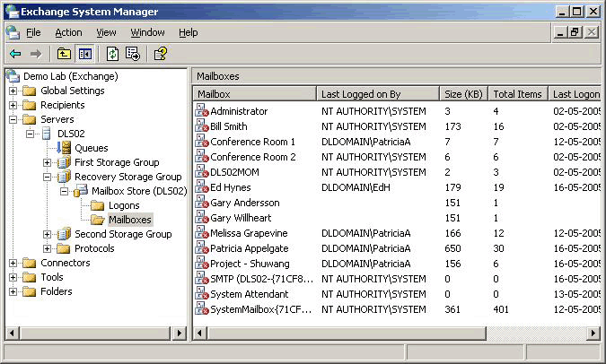The width and height of the screenshot is (606, 364).
Task: Open the View menu
Action: [x=106, y=32]
